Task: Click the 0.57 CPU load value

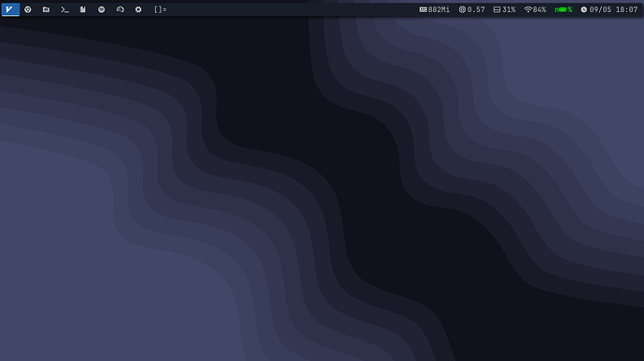Action: pos(476,9)
